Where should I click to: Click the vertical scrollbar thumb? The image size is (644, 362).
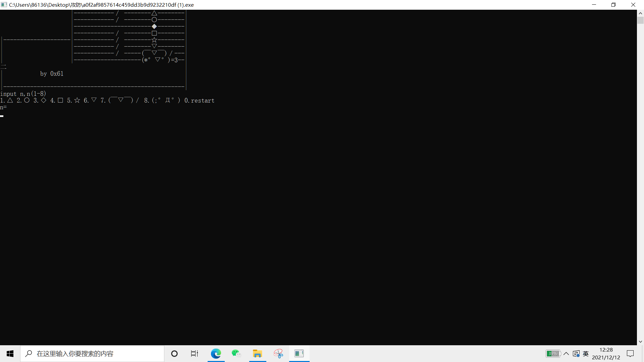[640, 20]
